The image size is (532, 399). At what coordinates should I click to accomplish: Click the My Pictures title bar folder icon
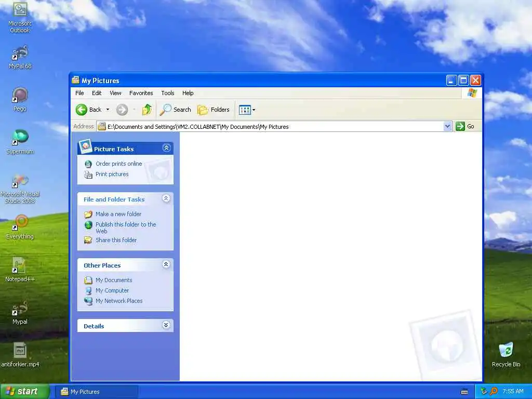[75, 80]
